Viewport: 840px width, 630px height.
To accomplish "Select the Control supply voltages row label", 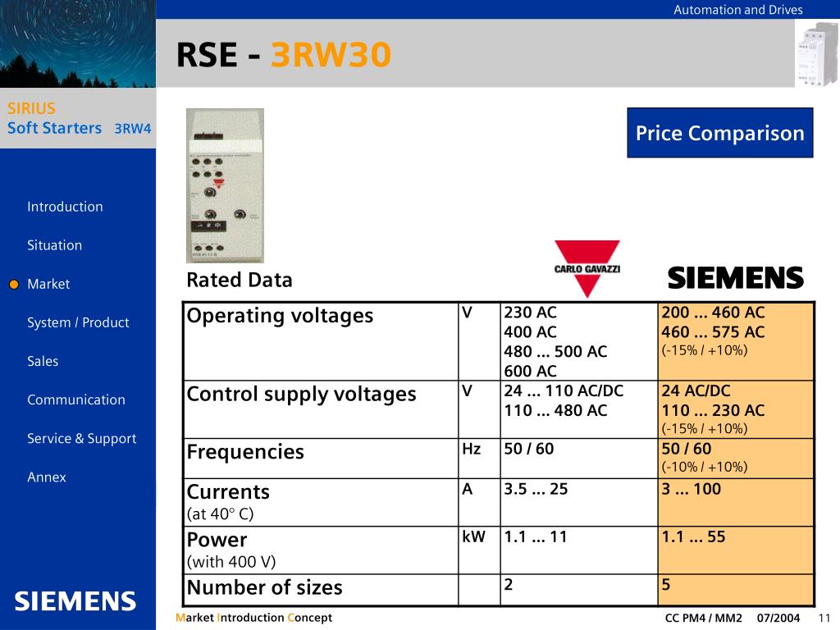I will (x=301, y=395).
